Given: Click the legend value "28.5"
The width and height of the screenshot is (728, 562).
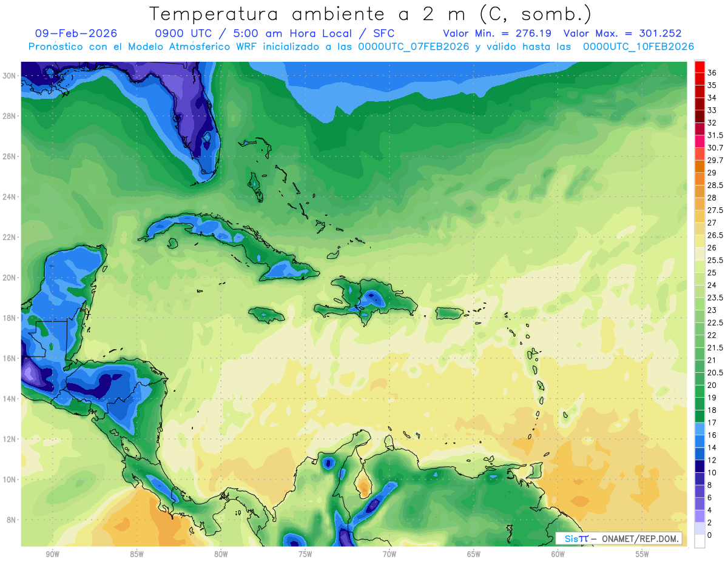Looking at the screenshot, I should tap(715, 185).
